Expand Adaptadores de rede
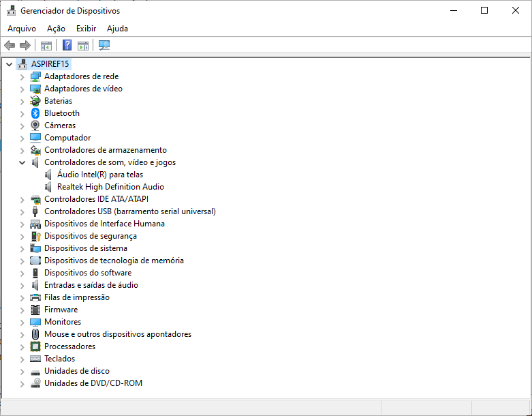Screen dimensions: 532x416 pyautogui.click(x=22, y=77)
